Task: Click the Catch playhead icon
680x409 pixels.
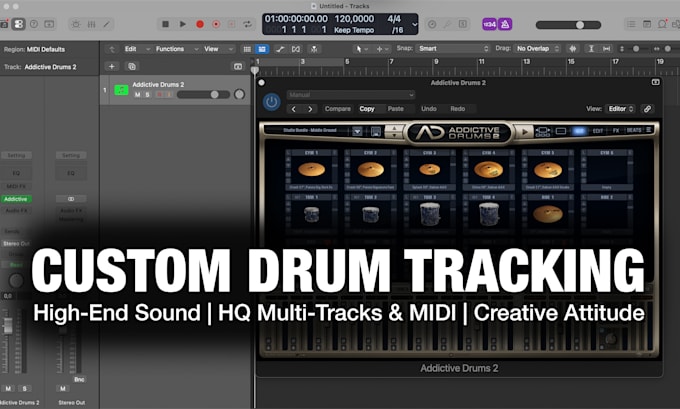Action: click(x=314, y=49)
